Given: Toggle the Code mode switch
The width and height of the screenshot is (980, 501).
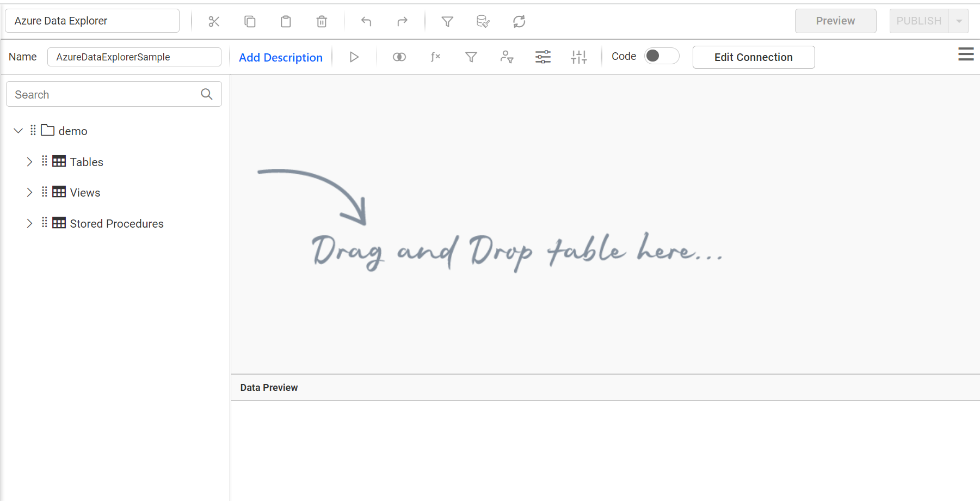Looking at the screenshot, I should point(662,56).
